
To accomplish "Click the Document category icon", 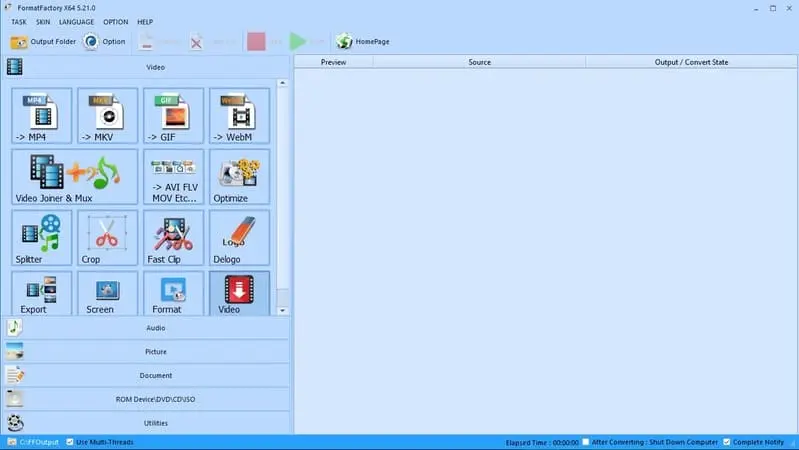I will pos(15,375).
